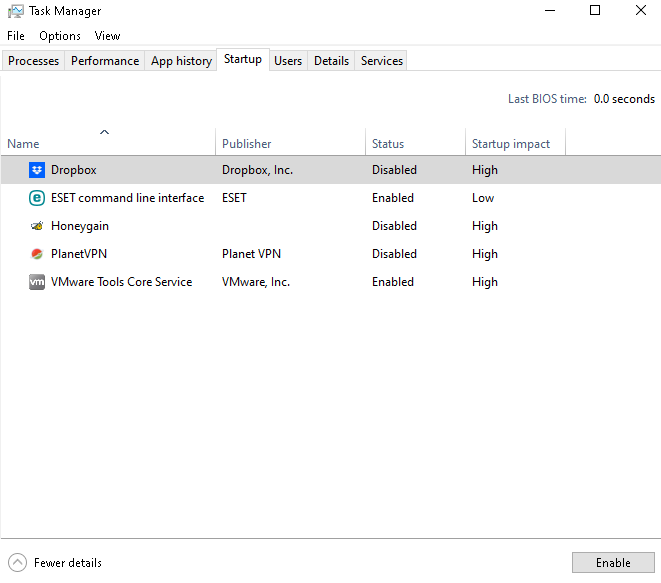Select VMware Tools Core Service entry

(121, 282)
